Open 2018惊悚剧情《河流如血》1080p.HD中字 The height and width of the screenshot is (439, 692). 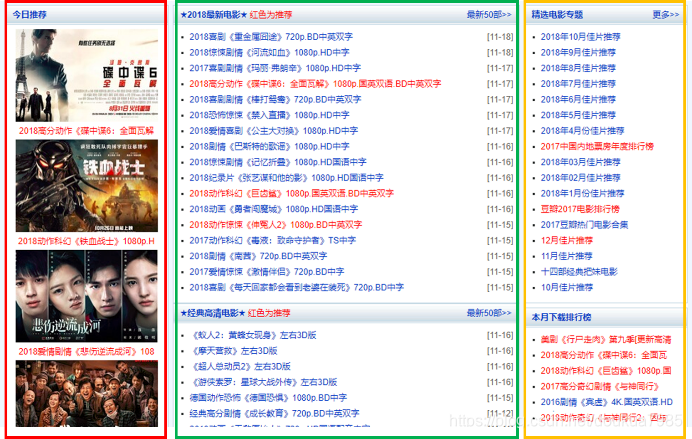[x=269, y=53]
